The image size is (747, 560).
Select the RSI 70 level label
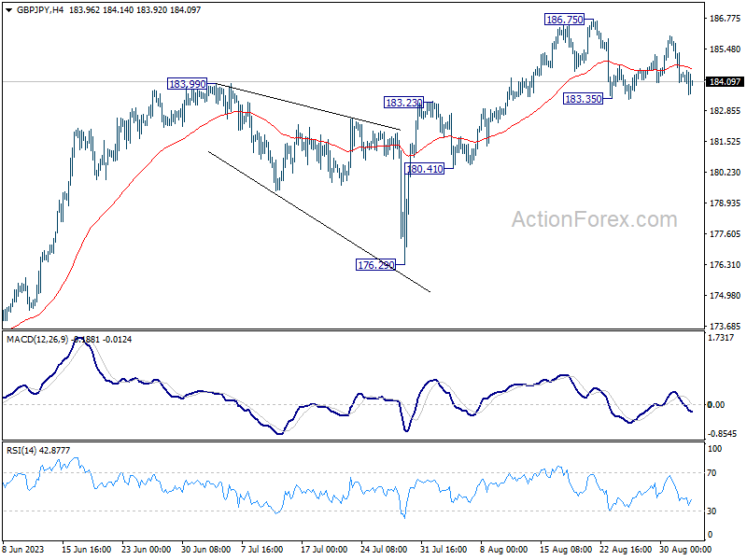[x=712, y=473]
